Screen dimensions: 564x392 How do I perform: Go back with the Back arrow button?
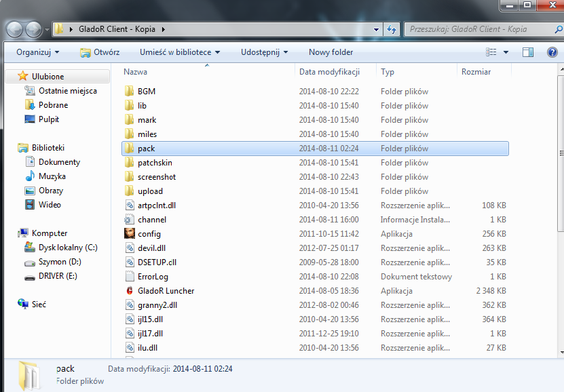pos(14,29)
